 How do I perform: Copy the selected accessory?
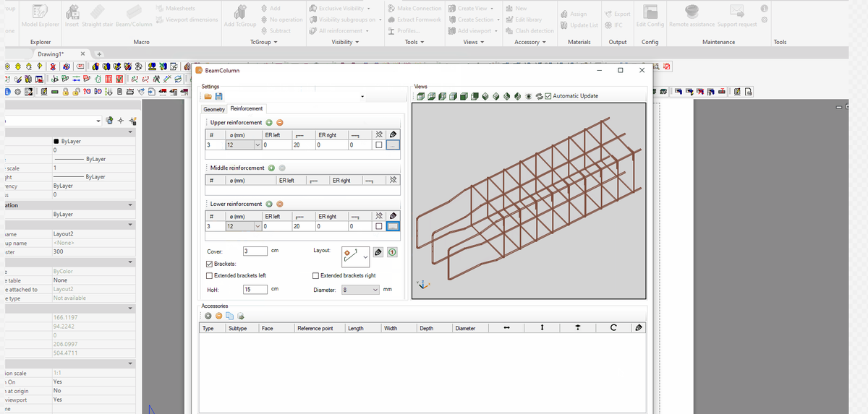point(229,316)
